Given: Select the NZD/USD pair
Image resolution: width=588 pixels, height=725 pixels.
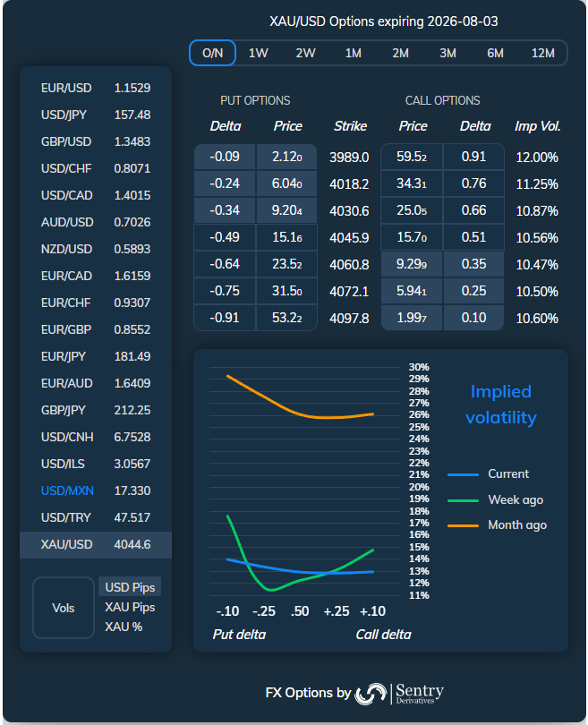Looking at the screenshot, I should click(x=96, y=249).
